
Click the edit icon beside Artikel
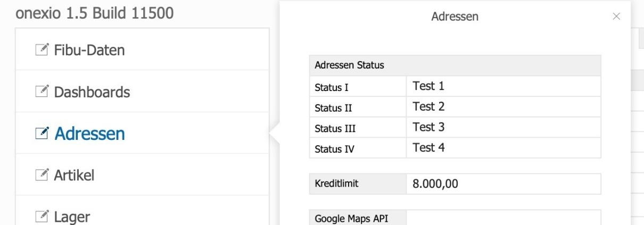coord(42,174)
